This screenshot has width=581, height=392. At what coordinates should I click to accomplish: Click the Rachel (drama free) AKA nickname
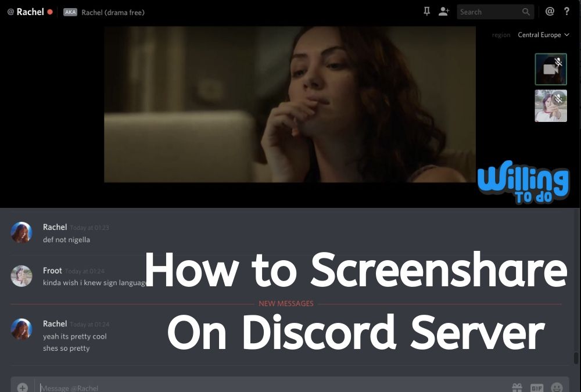coord(113,12)
